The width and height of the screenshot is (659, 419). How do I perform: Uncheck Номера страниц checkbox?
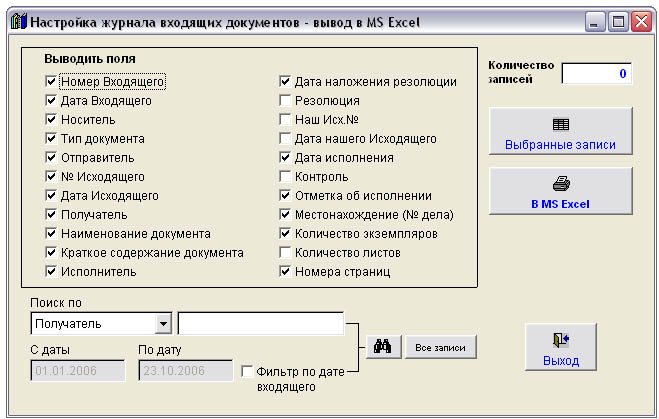coord(285,271)
